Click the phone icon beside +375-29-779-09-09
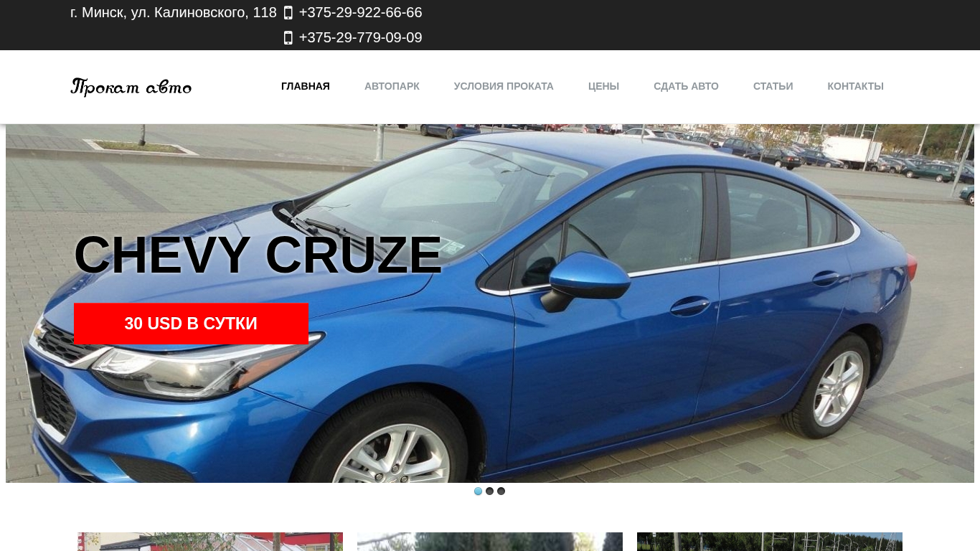The width and height of the screenshot is (980, 551). click(x=288, y=38)
